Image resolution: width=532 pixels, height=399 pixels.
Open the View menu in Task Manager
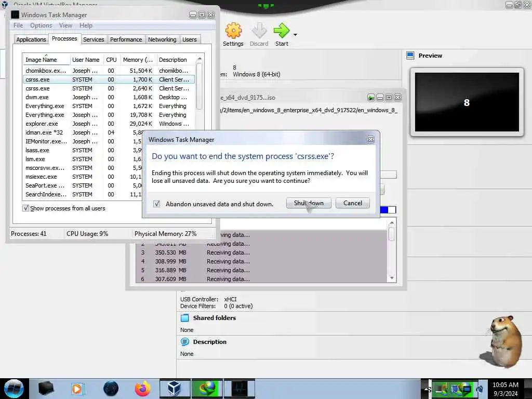click(x=65, y=25)
